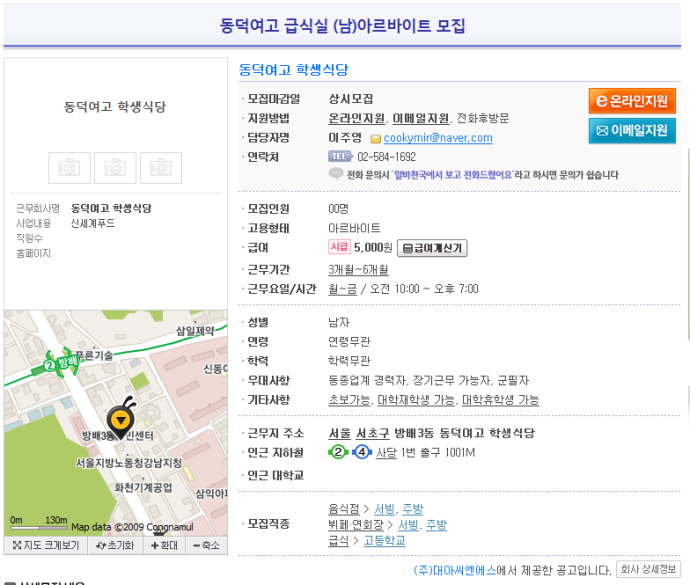Open email link cookymir@naver.com
Image resolution: width=690 pixels, height=585 pixels.
click(438, 138)
